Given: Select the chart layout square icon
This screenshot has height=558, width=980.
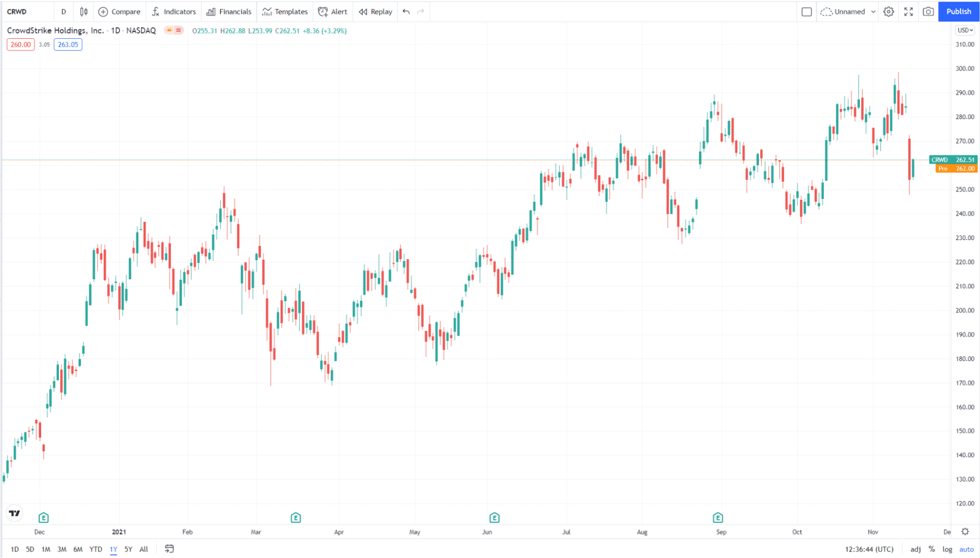Looking at the screenshot, I should (x=806, y=12).
